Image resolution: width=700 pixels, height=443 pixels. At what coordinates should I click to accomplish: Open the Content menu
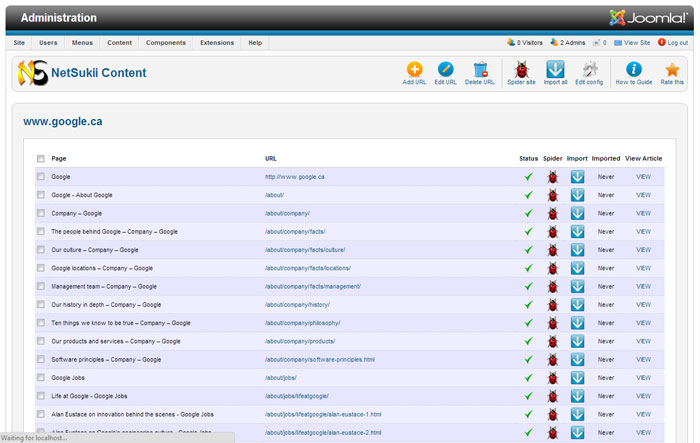coord(120,43)
